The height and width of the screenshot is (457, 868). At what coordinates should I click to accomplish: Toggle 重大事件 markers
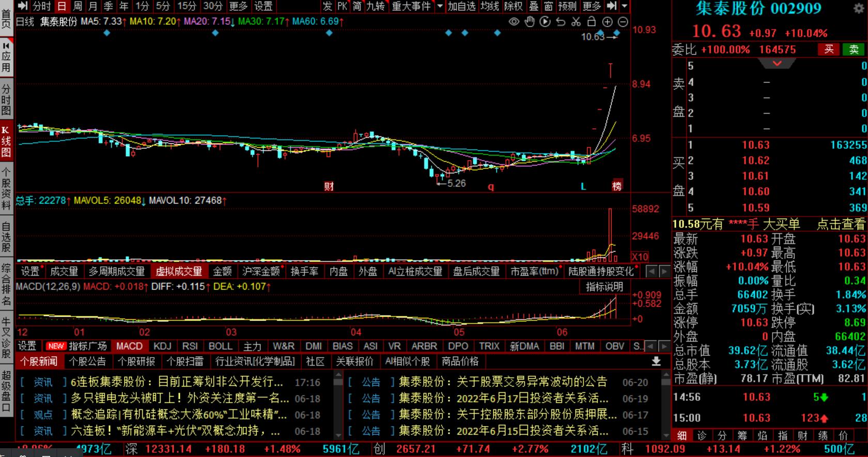click(x=411, y=6)
